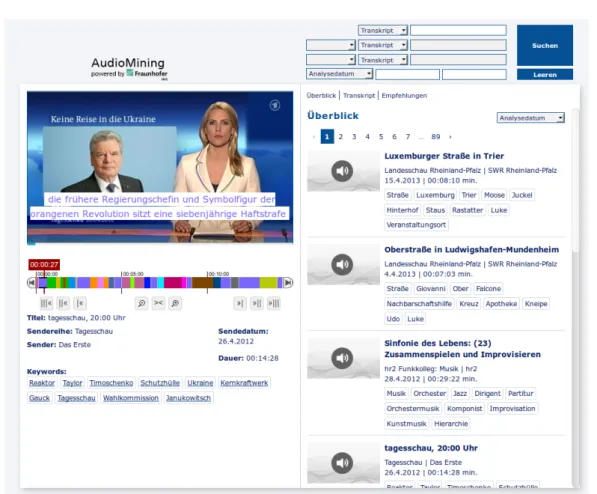This screenshot has height=494, width=597.
Task: Play the tagesschau, 20:00 Uhr result speaker icon
Action: coord(342,463)
